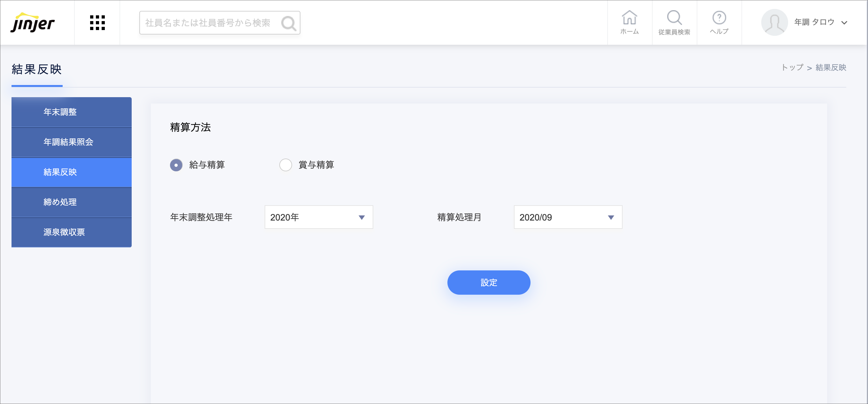Open 従業員検索 magnifier icon
Viewport: 868px width, 404px height.
pos(674,18)
